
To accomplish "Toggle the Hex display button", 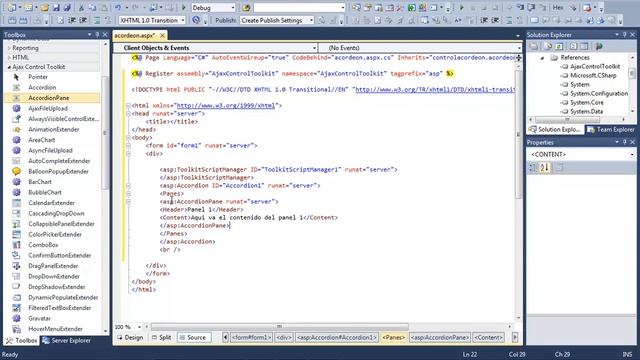I will 558,7.
